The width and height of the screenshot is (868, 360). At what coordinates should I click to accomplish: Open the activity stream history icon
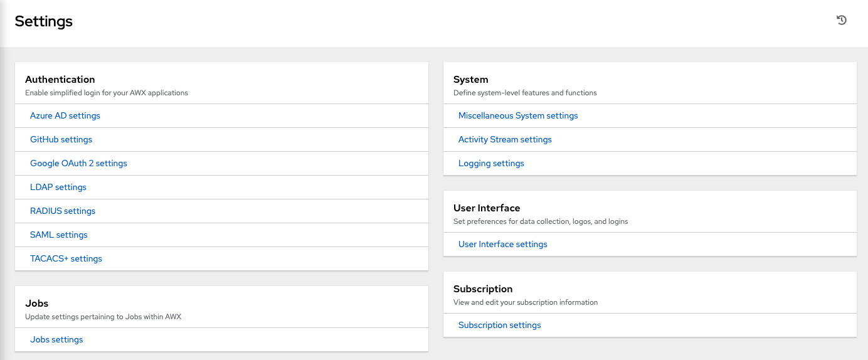pyautogui.click(x=842, y=20)
